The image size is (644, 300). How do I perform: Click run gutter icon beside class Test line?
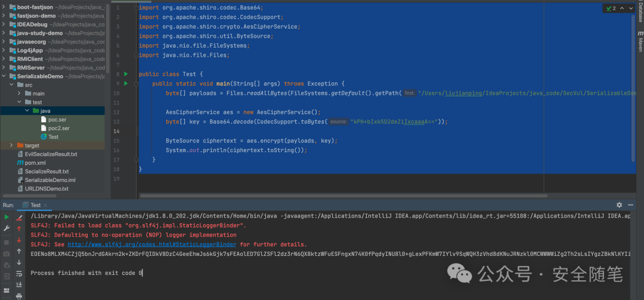point(126,74)
